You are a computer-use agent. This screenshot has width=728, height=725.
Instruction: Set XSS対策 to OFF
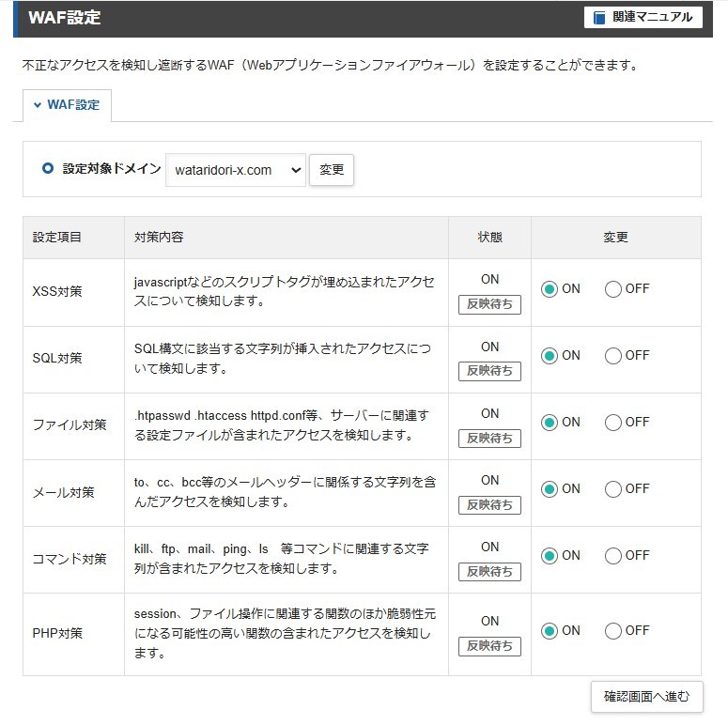(x=612, y=289)
